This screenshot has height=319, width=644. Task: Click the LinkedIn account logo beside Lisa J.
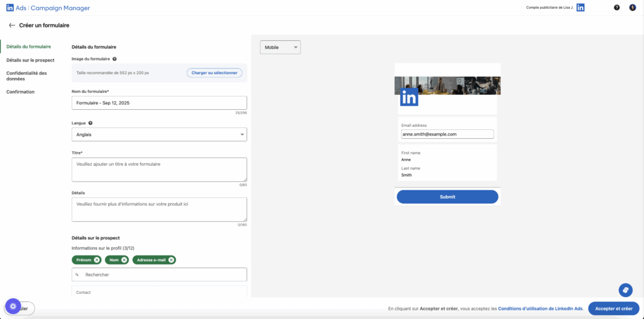[x=580, y=8]
